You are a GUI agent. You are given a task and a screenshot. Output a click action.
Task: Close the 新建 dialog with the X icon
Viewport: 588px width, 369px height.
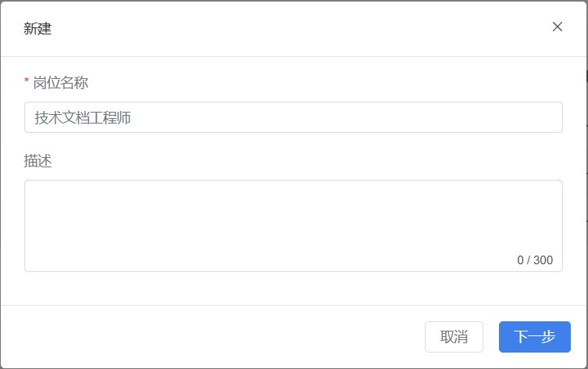tap(558, 27)
